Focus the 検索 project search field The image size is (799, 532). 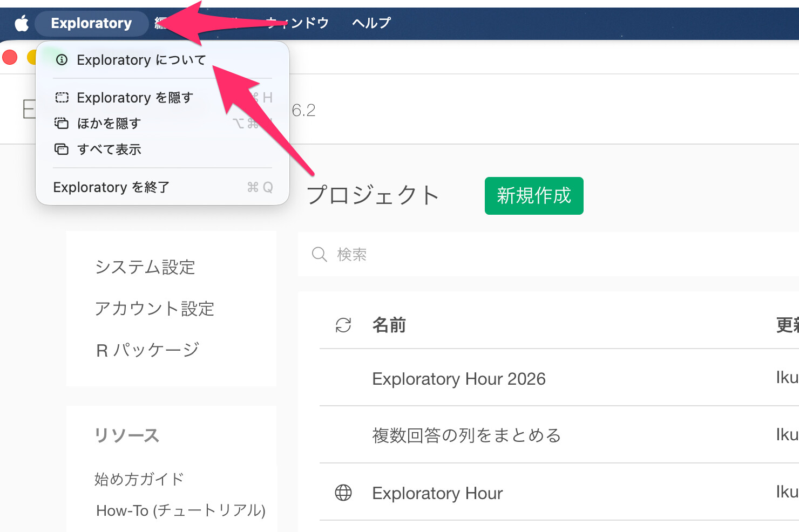(x=549, y=254)
